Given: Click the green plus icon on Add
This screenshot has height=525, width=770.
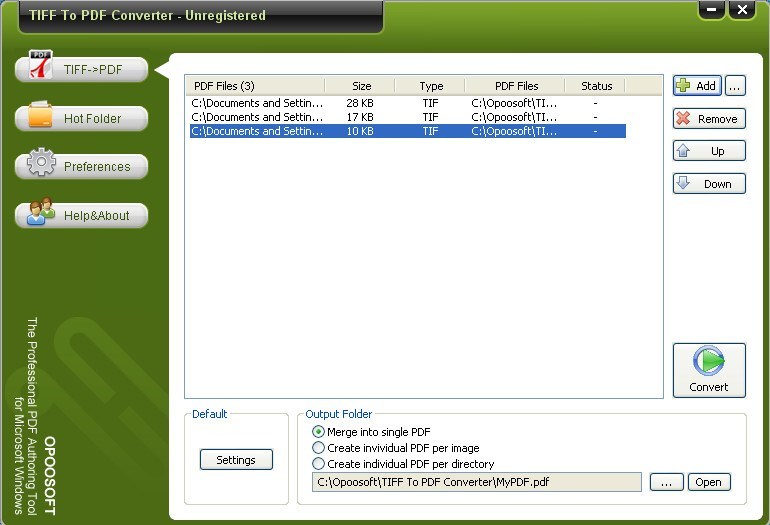Looking at the screenshot, I should click(683, 85).
